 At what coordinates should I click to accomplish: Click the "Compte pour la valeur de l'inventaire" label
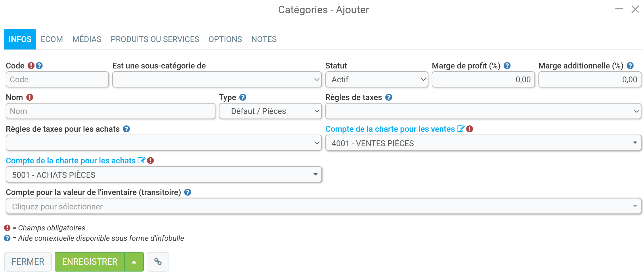(93, 192)
